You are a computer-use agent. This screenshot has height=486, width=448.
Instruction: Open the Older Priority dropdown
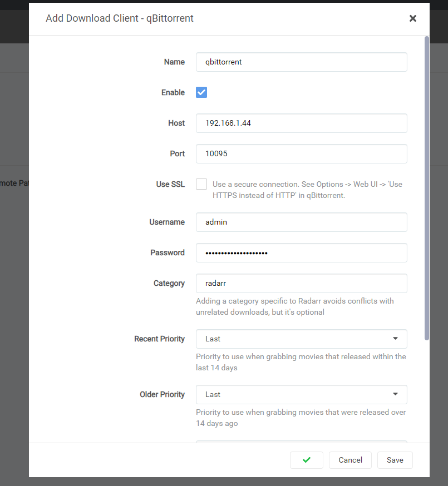(x=301, y=394)
